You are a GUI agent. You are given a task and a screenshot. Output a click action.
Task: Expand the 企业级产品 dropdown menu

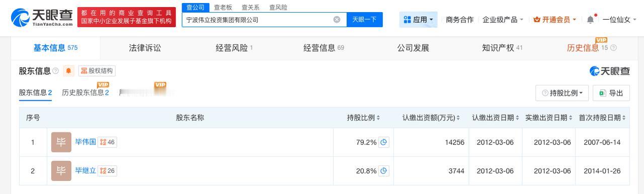503,20
